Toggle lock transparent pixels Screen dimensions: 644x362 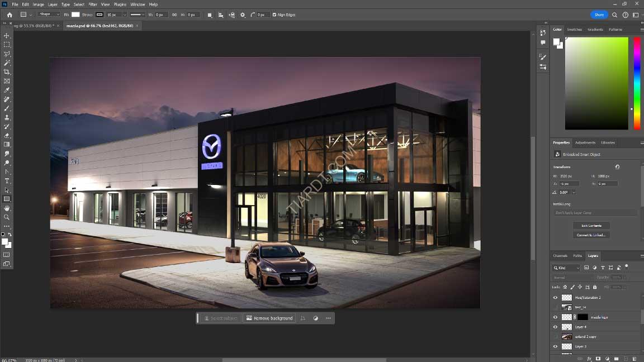(565, 287)
